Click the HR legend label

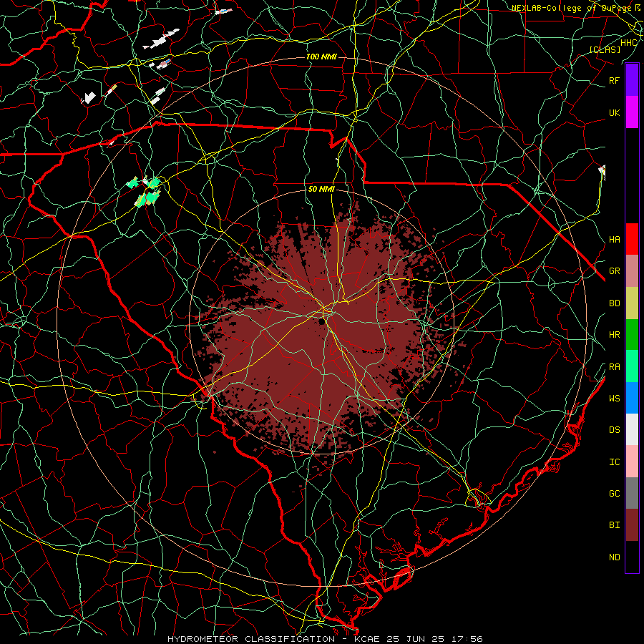pos(615,335)
